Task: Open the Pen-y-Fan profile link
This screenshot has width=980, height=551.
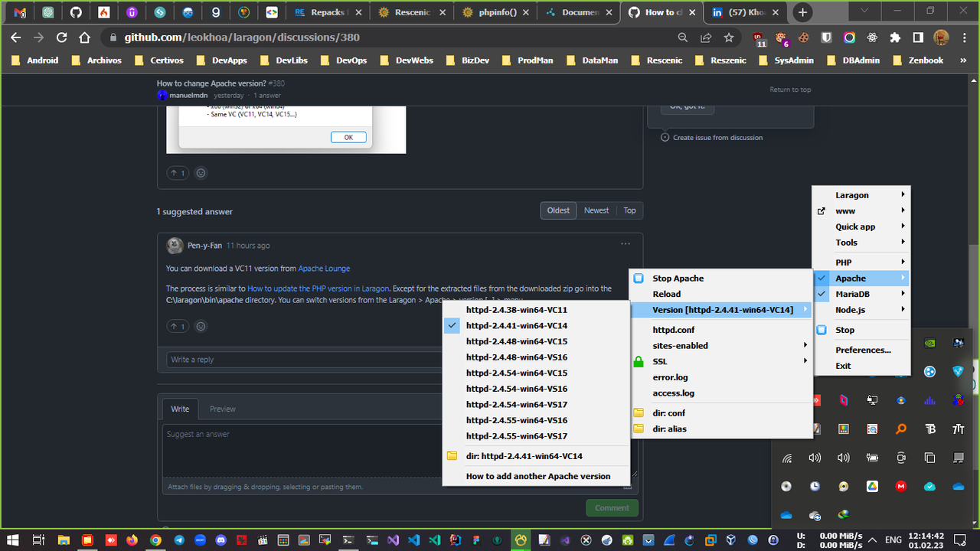Action: (204, 246)
